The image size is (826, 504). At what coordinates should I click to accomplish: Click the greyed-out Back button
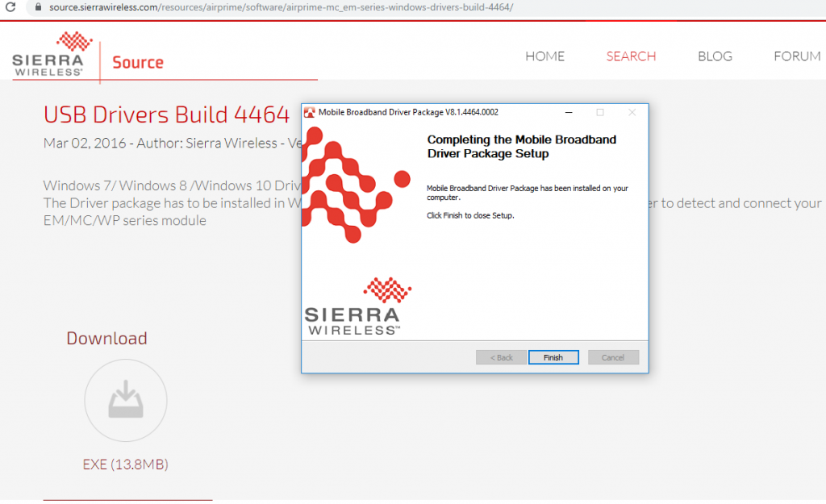pyautogui.click(x=501, y=357)
